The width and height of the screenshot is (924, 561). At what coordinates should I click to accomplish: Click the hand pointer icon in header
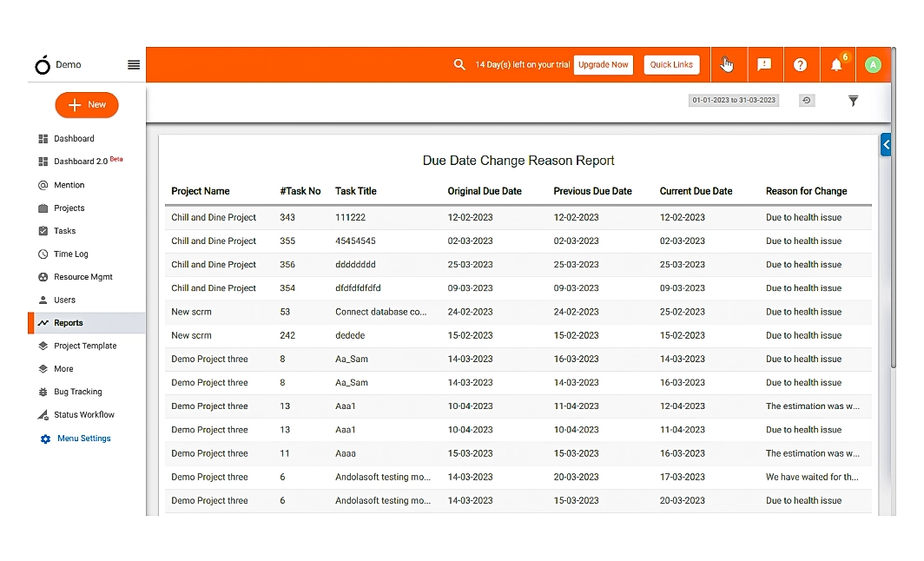727,65
